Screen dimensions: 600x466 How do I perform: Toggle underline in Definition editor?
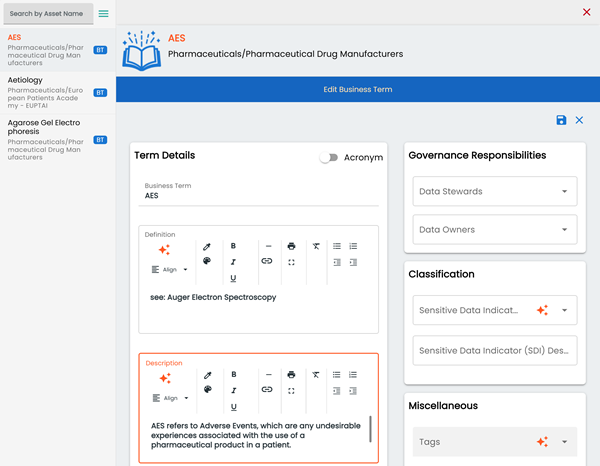(233, 278)
